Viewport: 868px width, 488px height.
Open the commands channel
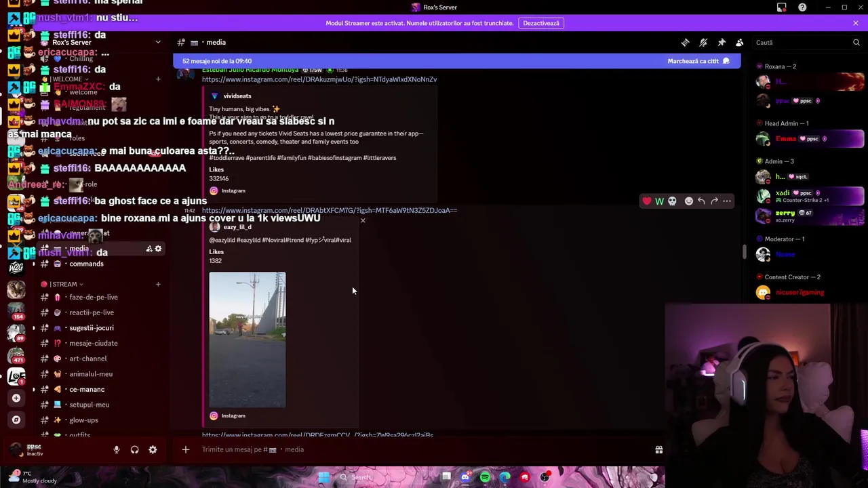[x=86, y=264]
